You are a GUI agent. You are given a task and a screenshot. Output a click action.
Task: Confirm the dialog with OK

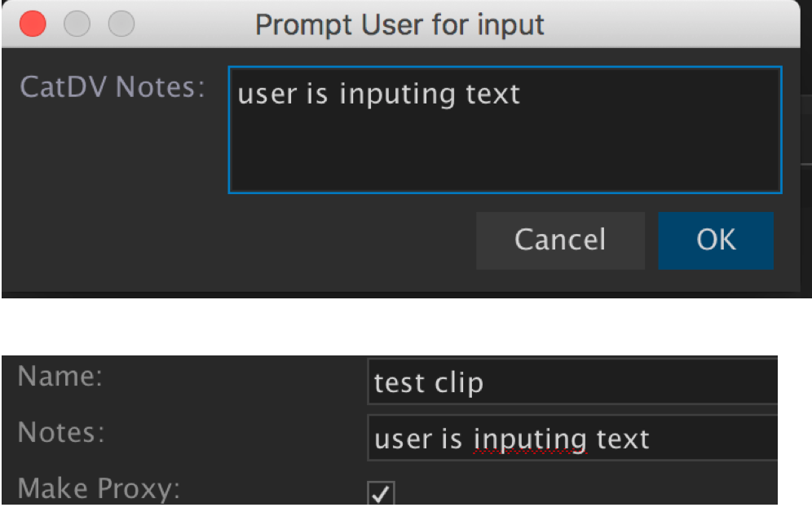pos(716,240)
